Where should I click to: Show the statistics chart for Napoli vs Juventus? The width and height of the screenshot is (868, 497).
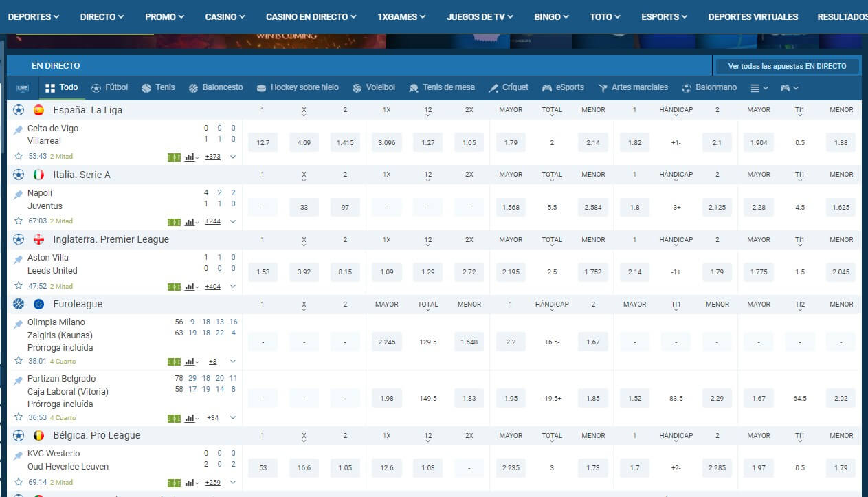pos(192,221)
